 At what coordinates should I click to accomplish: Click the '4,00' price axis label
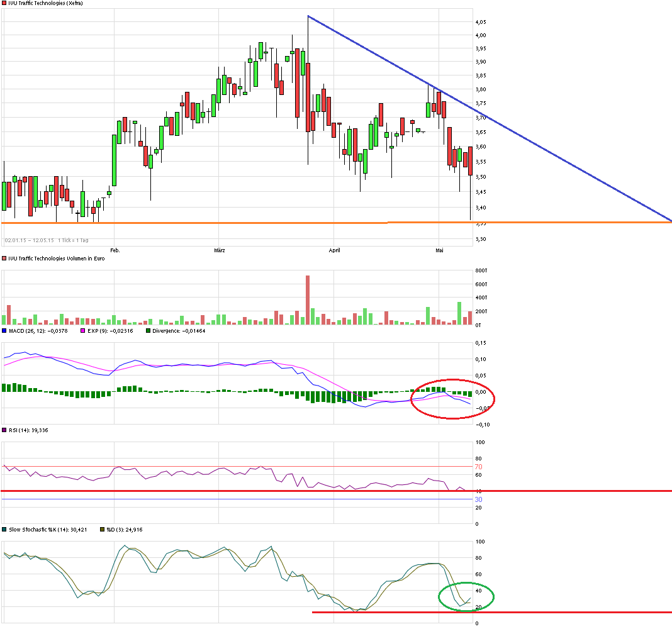481,35
